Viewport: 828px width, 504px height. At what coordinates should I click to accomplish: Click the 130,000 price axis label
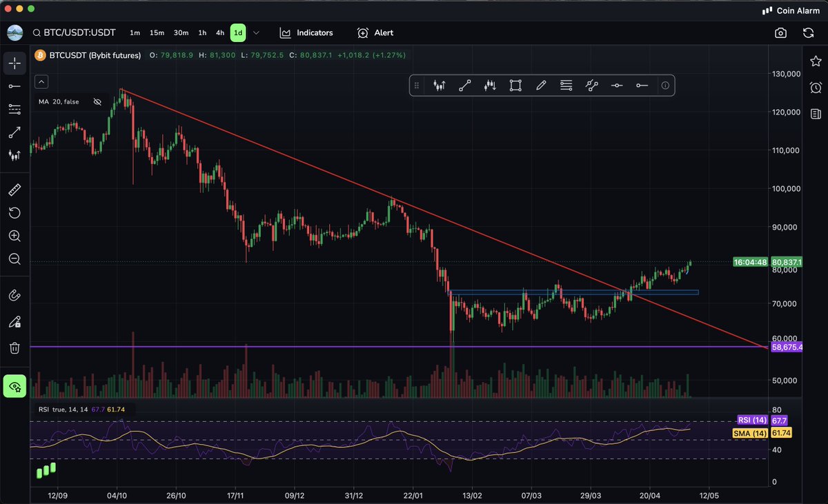point(787,74)
